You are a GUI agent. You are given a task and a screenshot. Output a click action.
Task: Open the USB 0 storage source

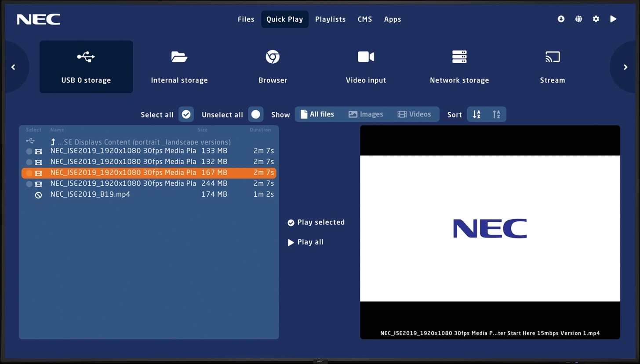[86, 67]
